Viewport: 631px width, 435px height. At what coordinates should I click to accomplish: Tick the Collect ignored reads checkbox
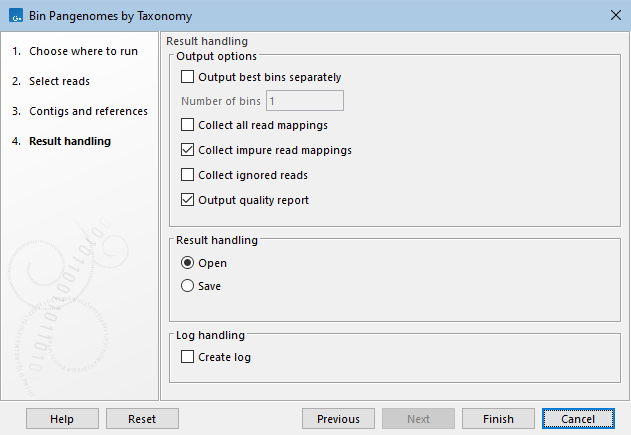click(x=189, y=175)
